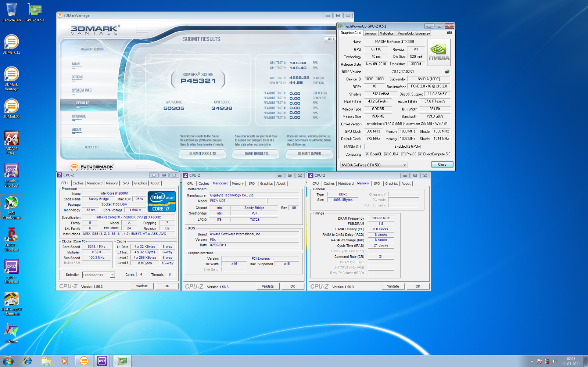Open Graphics tab in the Mainboard CPU-Z window

(266, 183)
